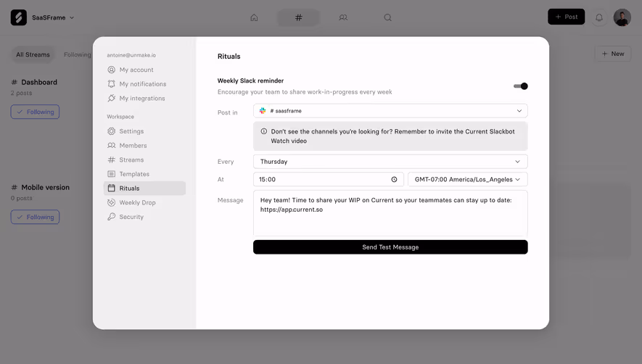The width and height of the screenshot is (642, 364).
Task: Open notifications bell in top bar
Action: click(599, 17)
